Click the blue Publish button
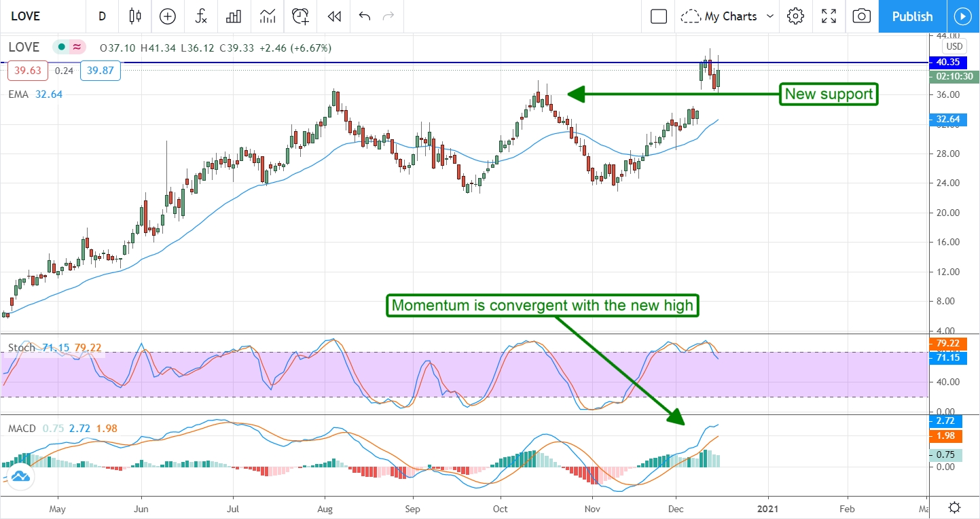The height and width of the screenshot is (519, 980). pyautogui.click(x=911, y=16)
